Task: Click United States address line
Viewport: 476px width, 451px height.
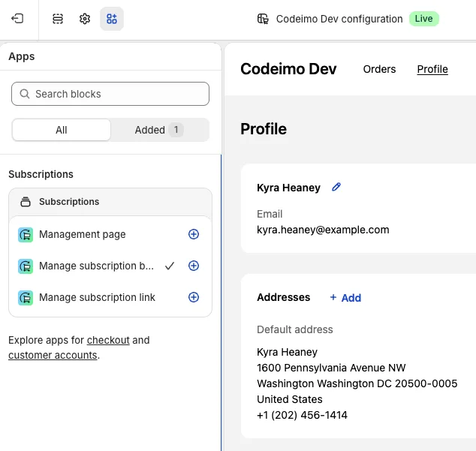Action: [x=290, y=399]
